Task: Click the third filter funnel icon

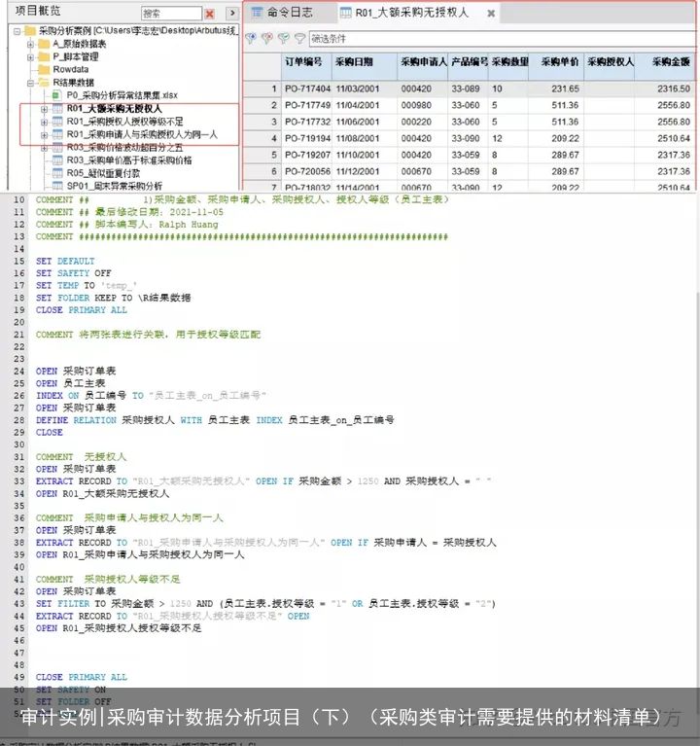Action: pyautogui.click(x=284, y=38)
